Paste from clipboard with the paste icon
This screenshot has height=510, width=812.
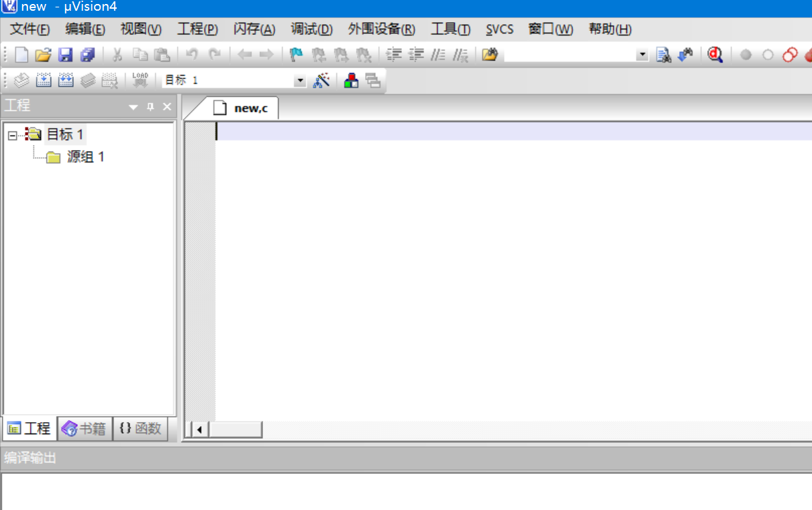162,55
